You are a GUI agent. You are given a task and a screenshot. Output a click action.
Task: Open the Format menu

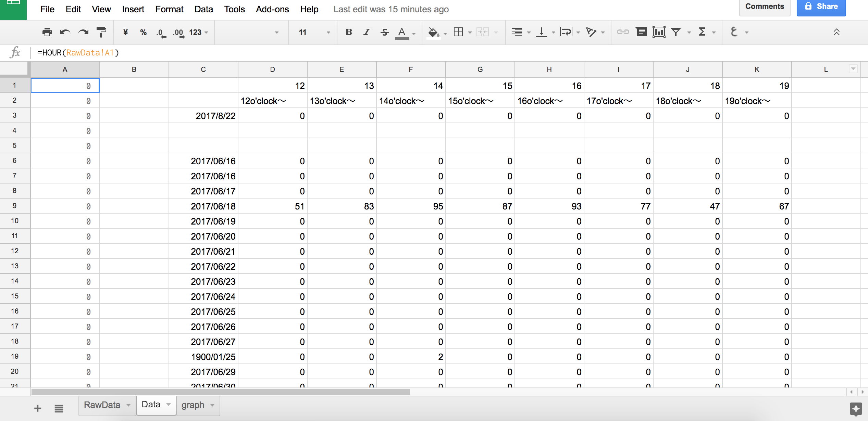coord(169,9)
